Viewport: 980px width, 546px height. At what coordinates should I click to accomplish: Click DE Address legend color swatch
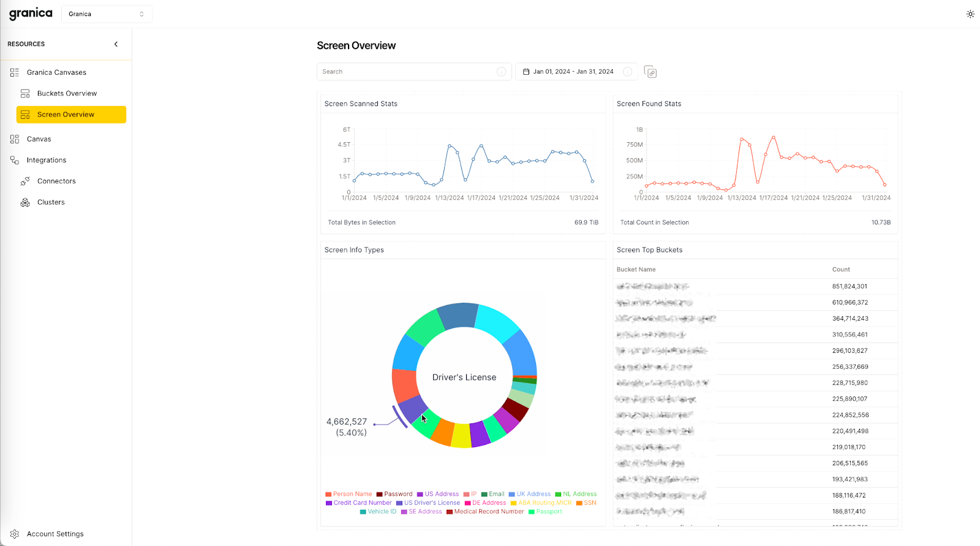[x=468, y=503]
